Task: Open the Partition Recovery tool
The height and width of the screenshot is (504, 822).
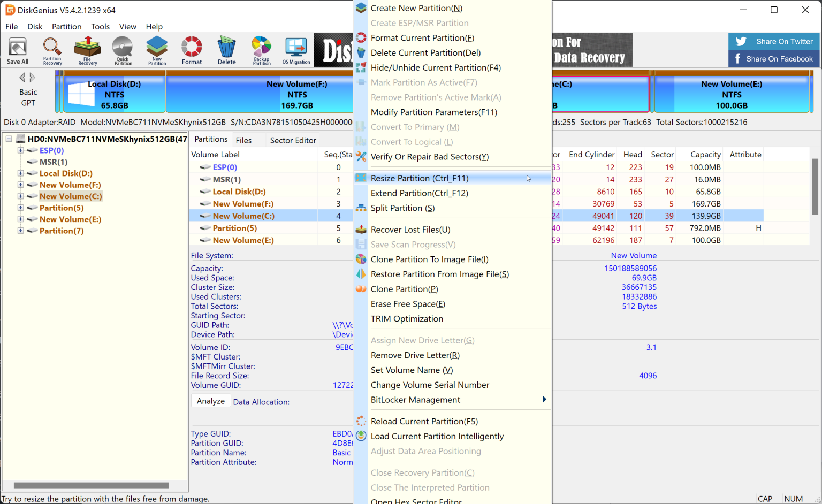Action: click(x=52, y=50)
